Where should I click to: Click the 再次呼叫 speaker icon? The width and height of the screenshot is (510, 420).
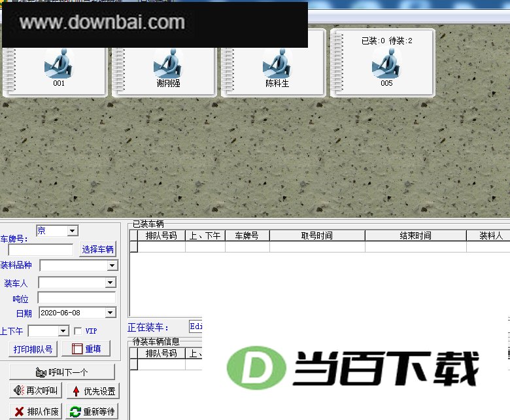click(x=19, y=391)
